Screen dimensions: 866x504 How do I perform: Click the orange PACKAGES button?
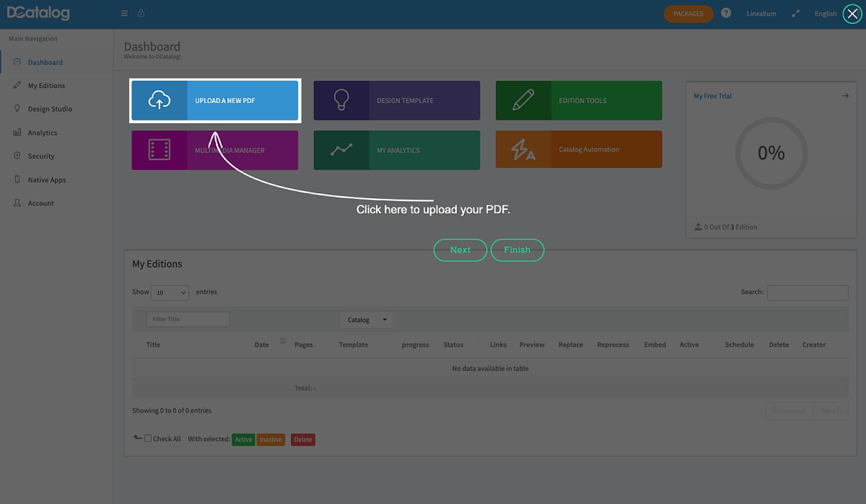pos(688,13)
